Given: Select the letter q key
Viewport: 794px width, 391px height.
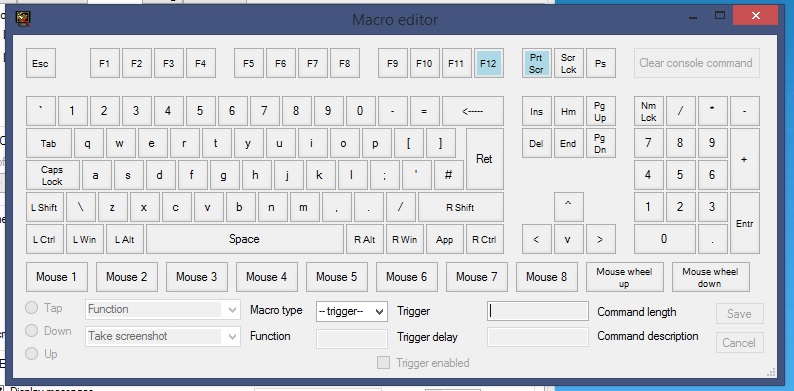Looking at the screenshot, I should click(x=88, y=143).
